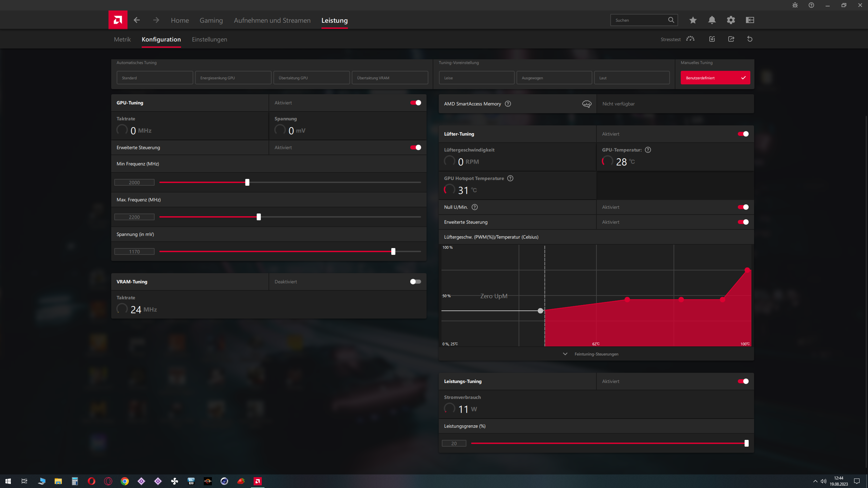Open the settings gear icon
Viewport: 868px width, 488px height.
(731, 20)
